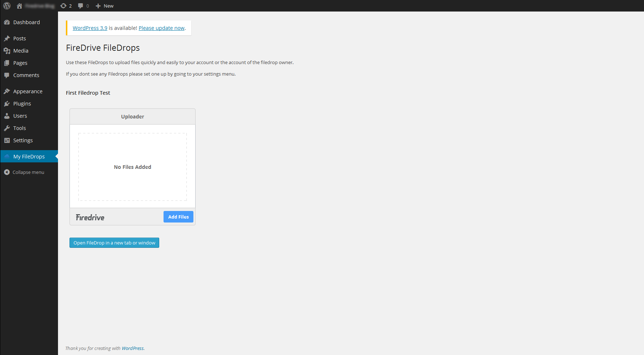Open the comments bubble icon showing 0
This screenshot has height=355, width=644.
pos(81,6)
